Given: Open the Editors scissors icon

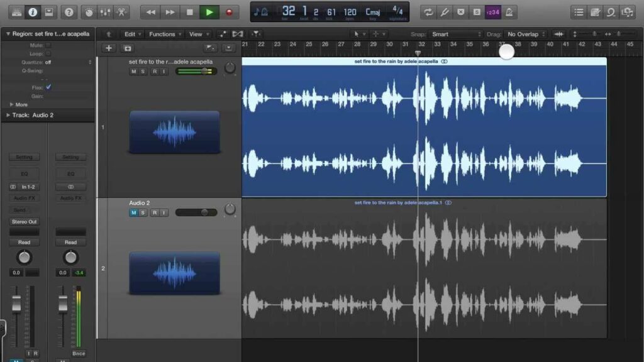Looking at the screenshot, I should click(121, 13).
